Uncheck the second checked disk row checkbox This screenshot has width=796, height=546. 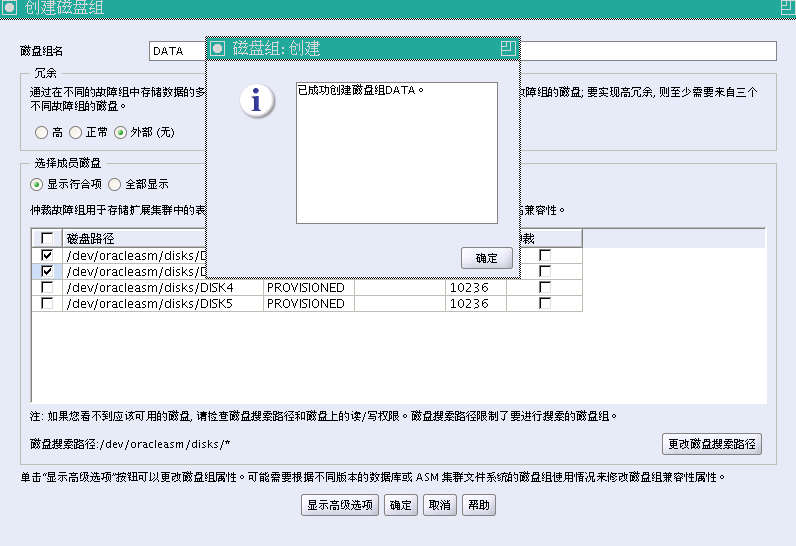pyautogui.click(x=47, y=271)
